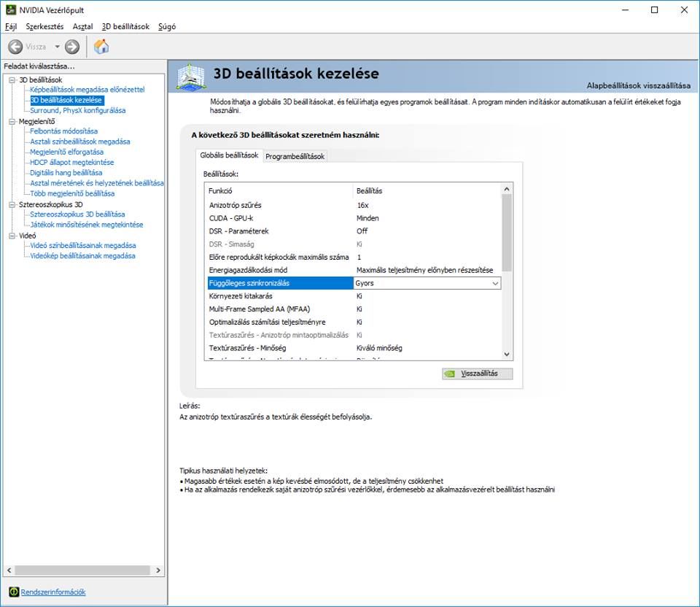Image resolution: width=700 pixels, height=607 pixels.
Task: Collapse the Sztereoszkopikus 3D tree node
Action: (x=12, y=204)
